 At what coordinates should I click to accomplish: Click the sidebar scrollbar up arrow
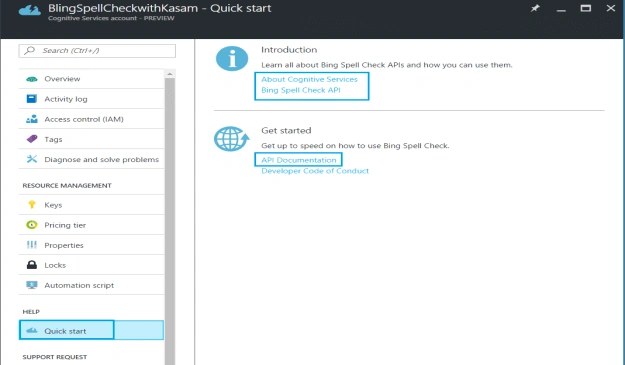tap(170, 74)
